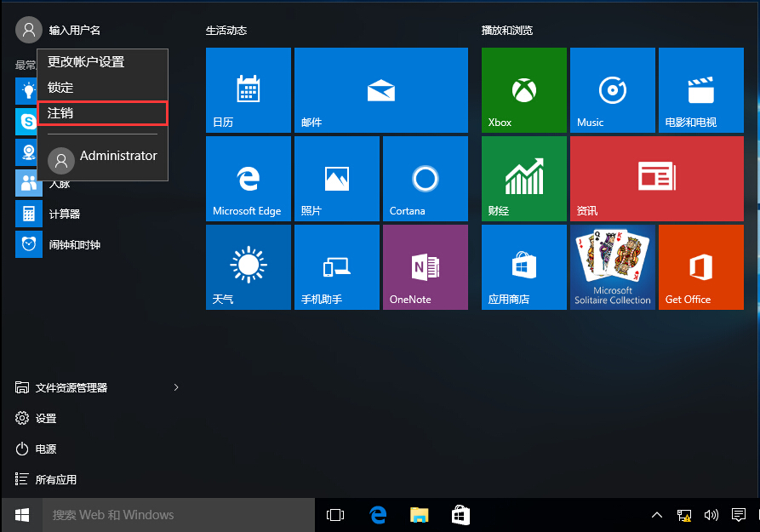The image size is (760, 532).
Task: Choose 更改帐户设置 from account menu
Action: pyautogui.click(x=102, y=62)
